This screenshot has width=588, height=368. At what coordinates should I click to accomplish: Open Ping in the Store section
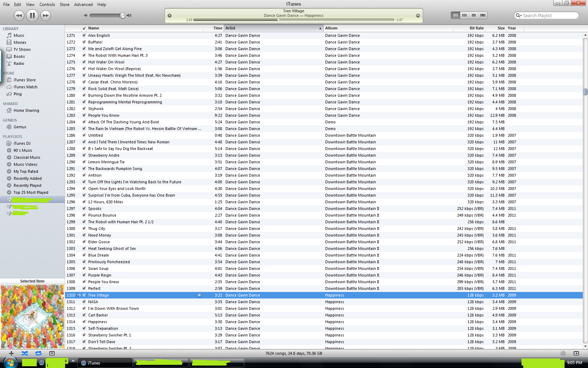coord(17,94)
